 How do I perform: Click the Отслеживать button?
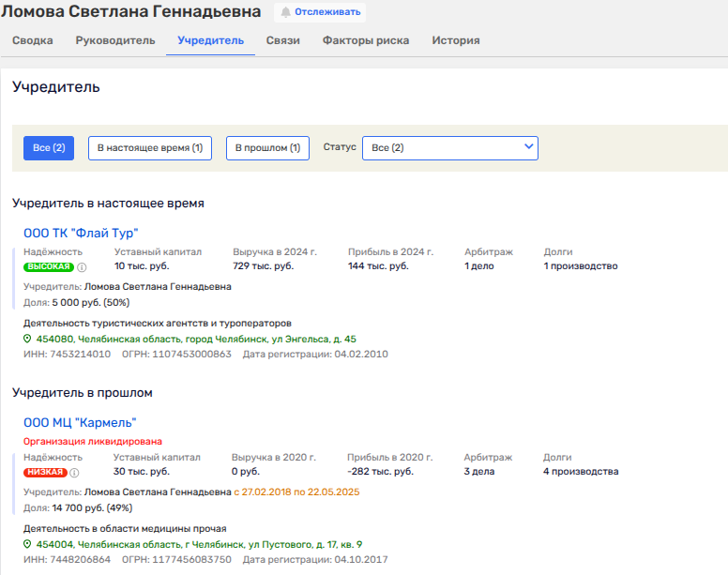tap(320, 12)
